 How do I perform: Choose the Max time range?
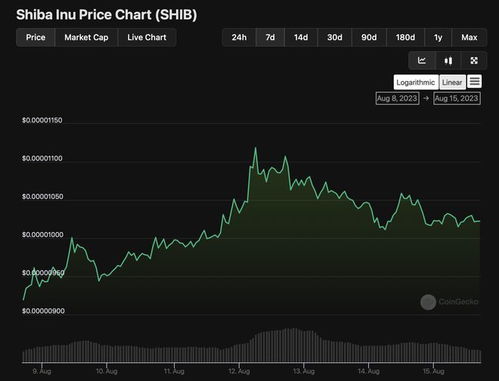point(469,37)
